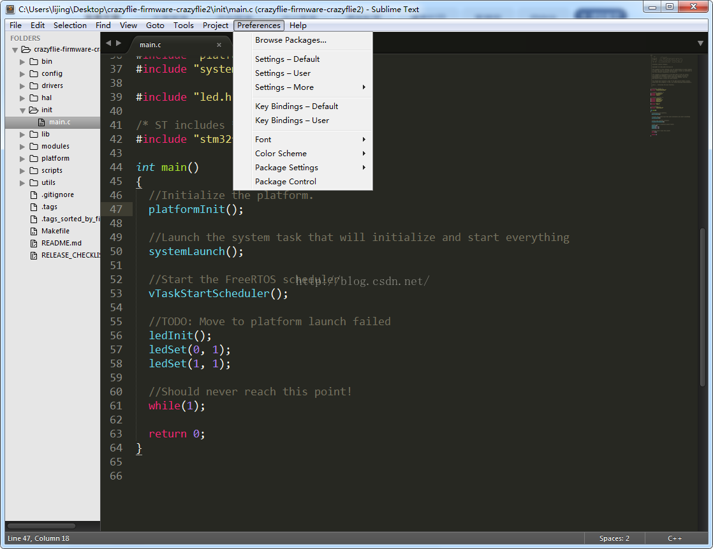Open the Edit menu

37,25
